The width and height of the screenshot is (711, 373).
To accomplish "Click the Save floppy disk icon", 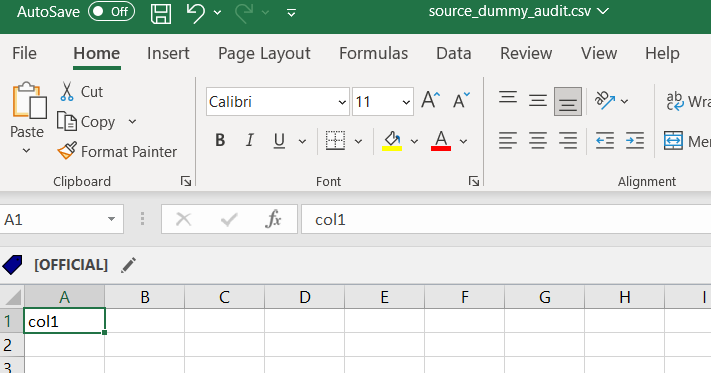I will [161, 14].
